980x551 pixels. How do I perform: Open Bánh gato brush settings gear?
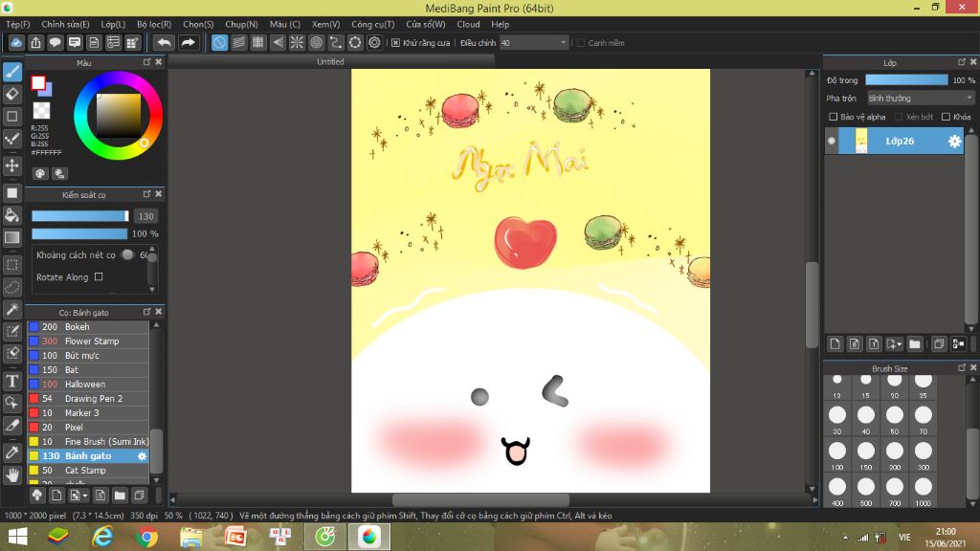(x=142, y=456)
